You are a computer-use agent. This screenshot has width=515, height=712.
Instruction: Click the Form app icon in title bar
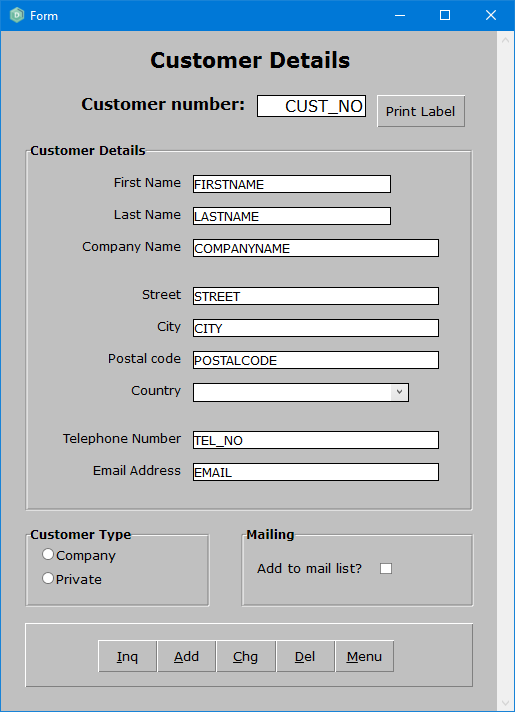[17, 15]
